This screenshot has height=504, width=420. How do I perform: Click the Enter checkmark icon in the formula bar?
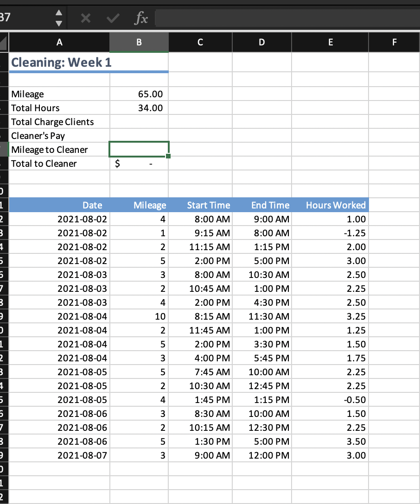point(112,19)
